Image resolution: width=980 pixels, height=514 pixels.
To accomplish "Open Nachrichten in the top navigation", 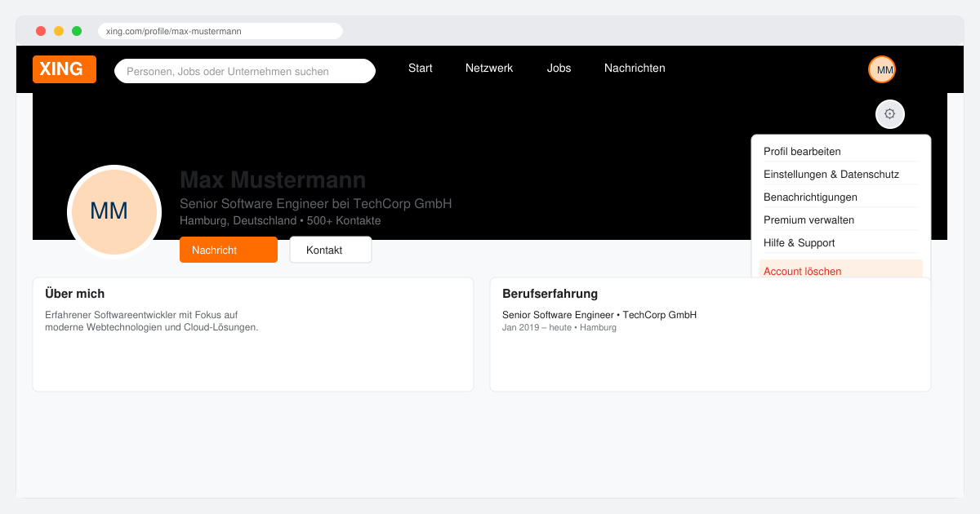I will 635,69.
